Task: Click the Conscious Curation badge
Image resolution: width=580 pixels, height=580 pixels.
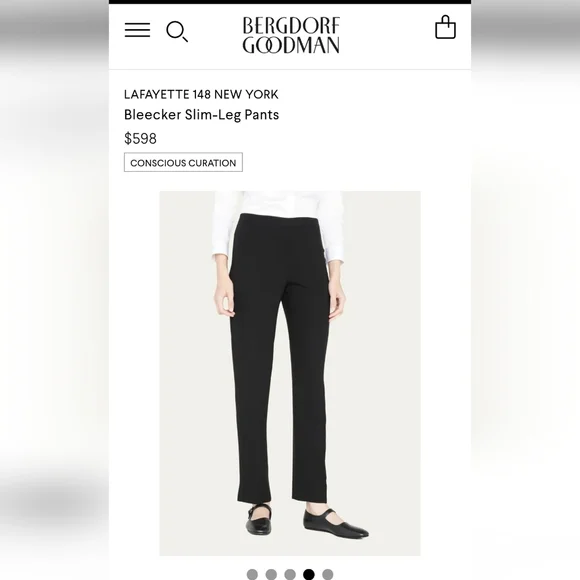Action: pos(183,162)
